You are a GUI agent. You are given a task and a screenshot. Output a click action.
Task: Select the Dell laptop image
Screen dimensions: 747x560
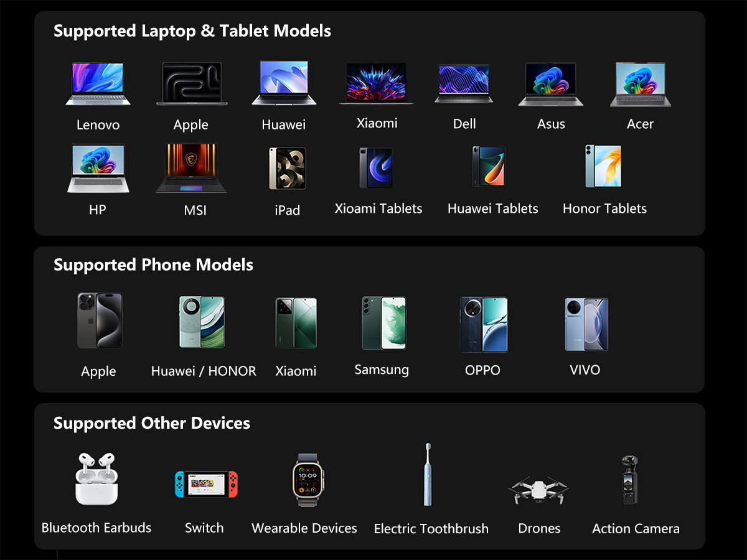coord(464,83)
